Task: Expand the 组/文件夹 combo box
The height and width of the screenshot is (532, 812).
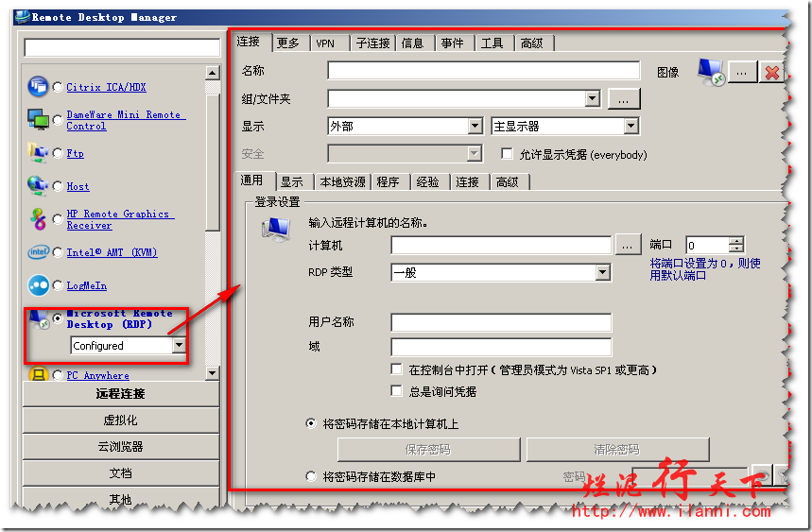Action: click(x=593, y=98)
